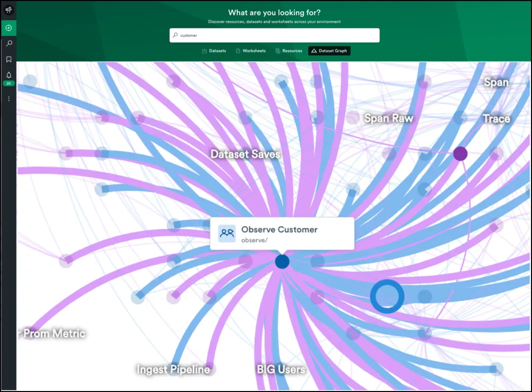This screenshot has height=392, width=532.
Task: Click the green 20 notification badge
Action: [x=9, y=83]
